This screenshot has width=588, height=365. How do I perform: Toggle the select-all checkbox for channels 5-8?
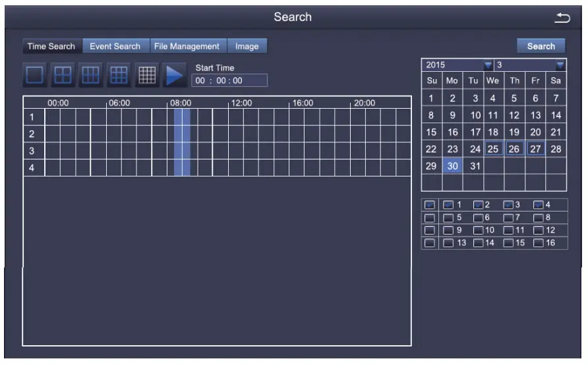tap(430, 217)
